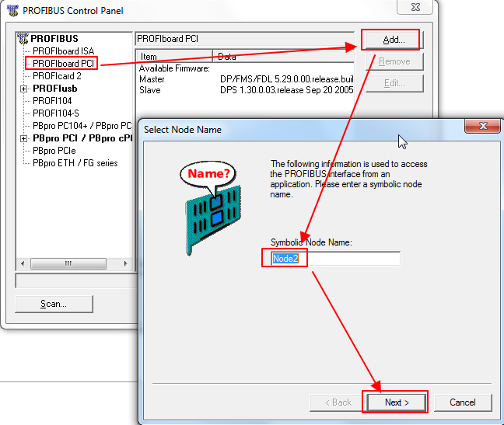The height and width of the screenshot is (425, 504).
Task: Click the Edit... button
Action: tap(394, 83)
